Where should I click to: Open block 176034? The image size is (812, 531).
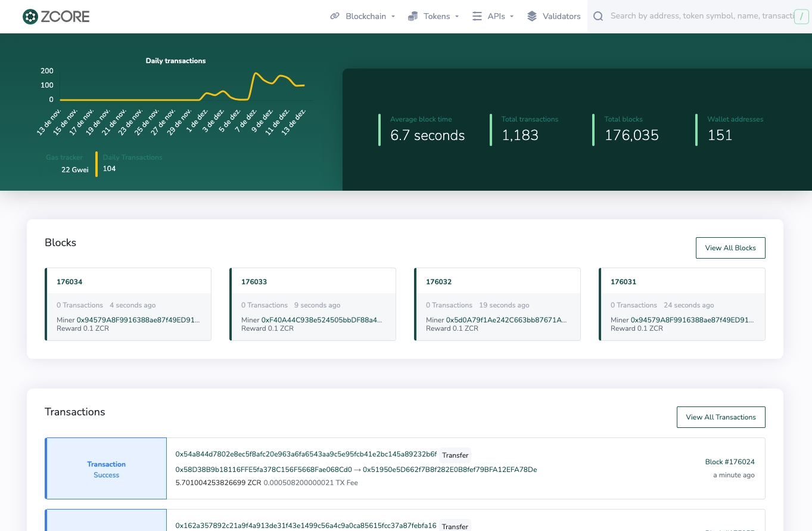[x=69, y=282]
